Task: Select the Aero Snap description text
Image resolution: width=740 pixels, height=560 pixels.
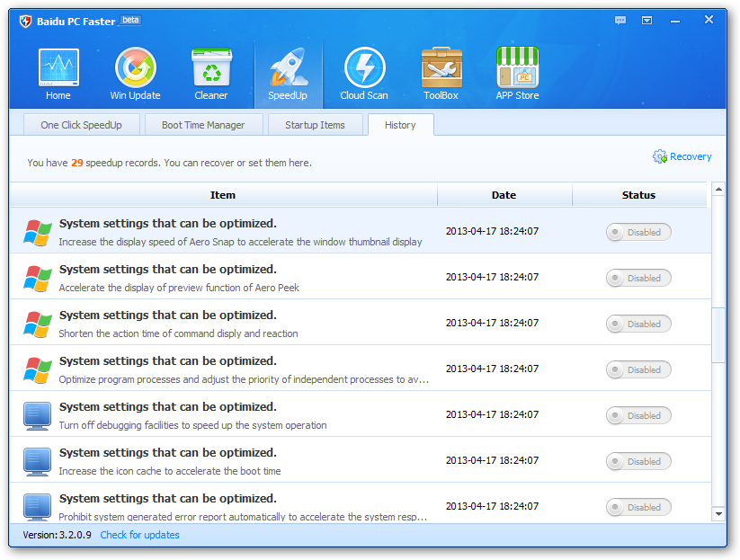Action: point(240,242)
